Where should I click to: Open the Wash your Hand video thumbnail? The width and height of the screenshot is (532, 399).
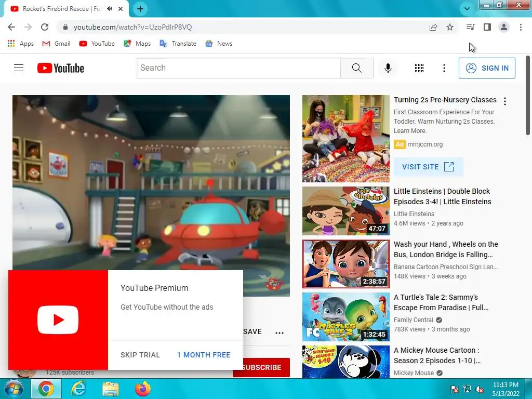(345, 263)
